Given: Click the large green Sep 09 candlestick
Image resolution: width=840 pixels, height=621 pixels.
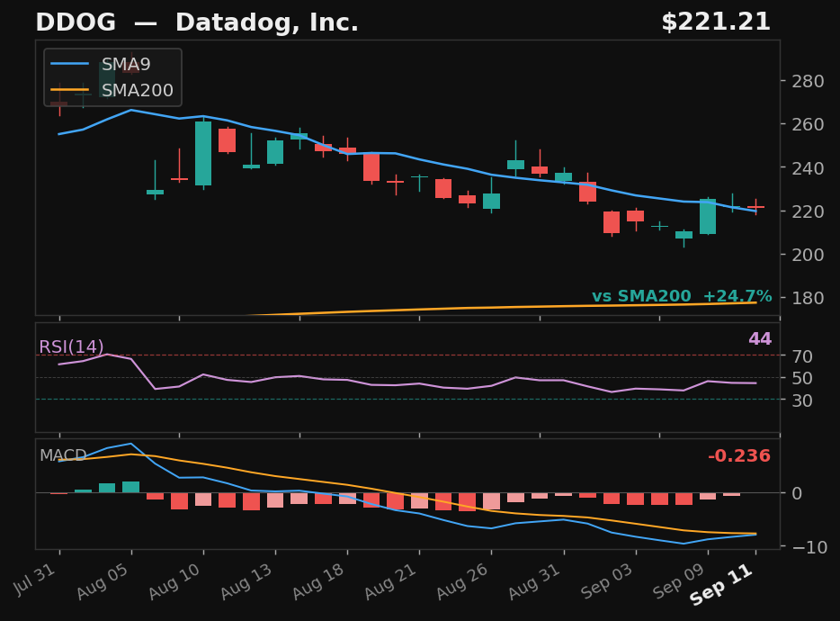Looking at the screenshot, I should [708, 217].
